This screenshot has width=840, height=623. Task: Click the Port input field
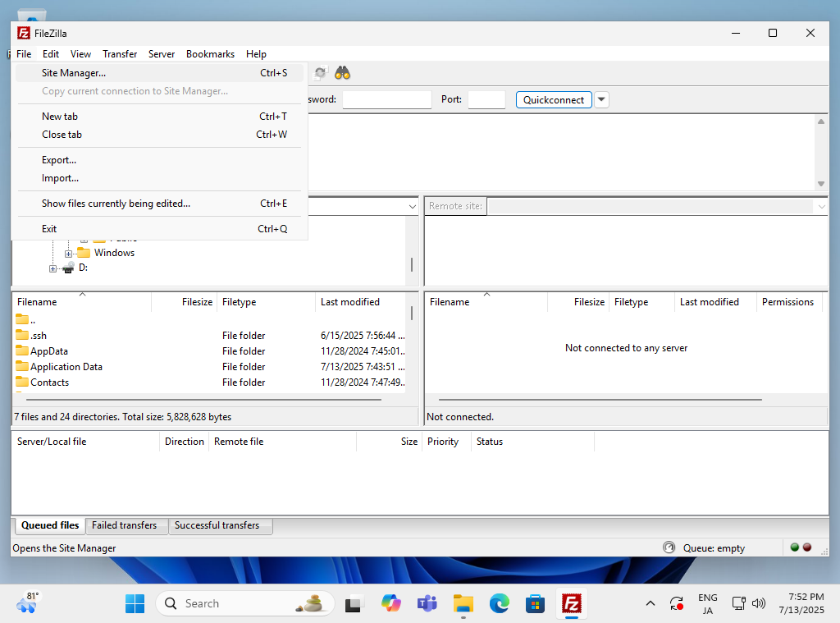(486, 99)
